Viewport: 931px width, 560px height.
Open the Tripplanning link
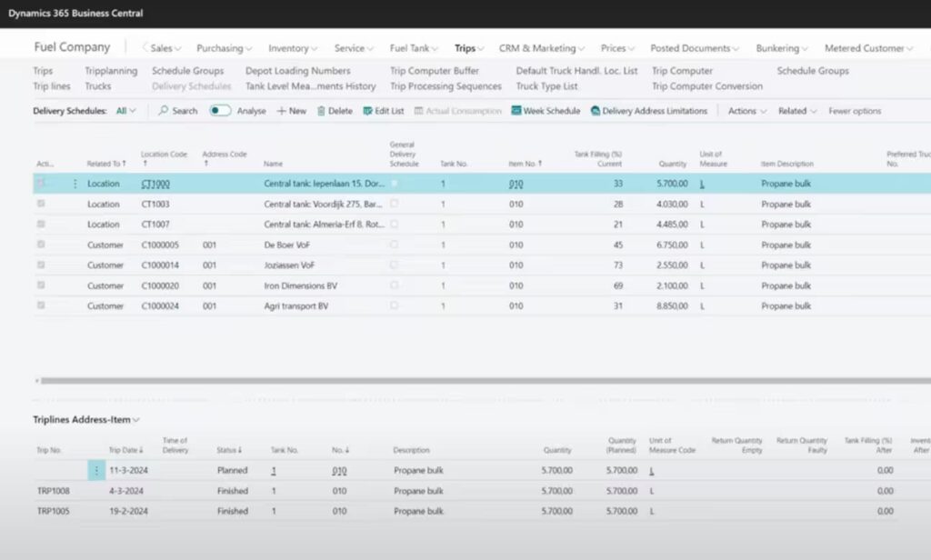(111, 71)
